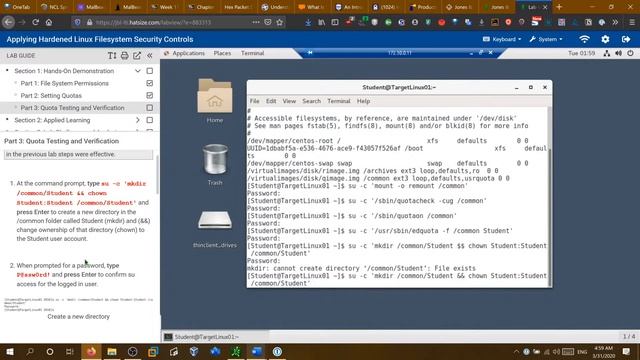Click the remote desktop volume icon

(x=618, y=53)
